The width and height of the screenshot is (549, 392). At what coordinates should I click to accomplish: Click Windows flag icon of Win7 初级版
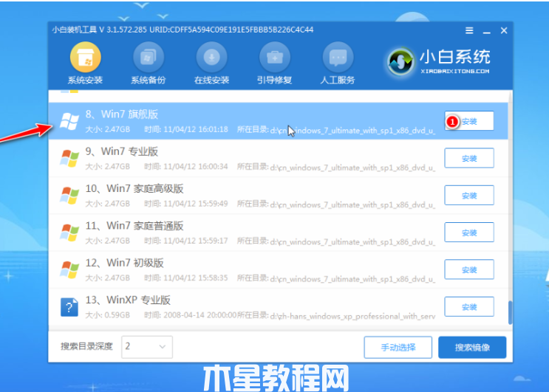(x=69, y=269)
